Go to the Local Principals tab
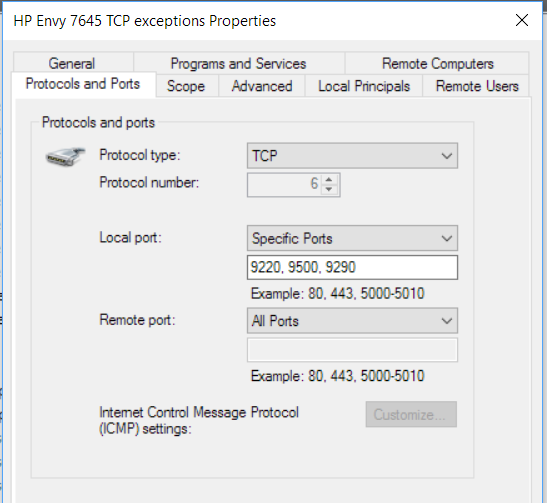 click(364, 86)
